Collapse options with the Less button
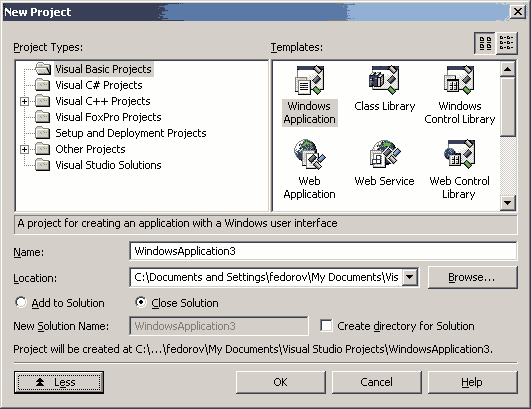Screen dimensions: 531x409 pos(59,382)
